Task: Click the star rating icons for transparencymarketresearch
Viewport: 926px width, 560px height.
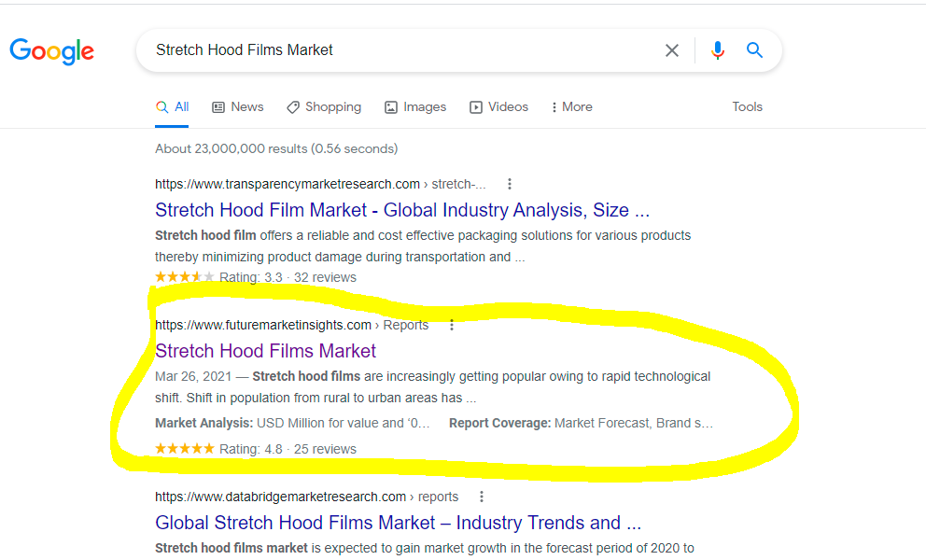Action: point(185,277)
